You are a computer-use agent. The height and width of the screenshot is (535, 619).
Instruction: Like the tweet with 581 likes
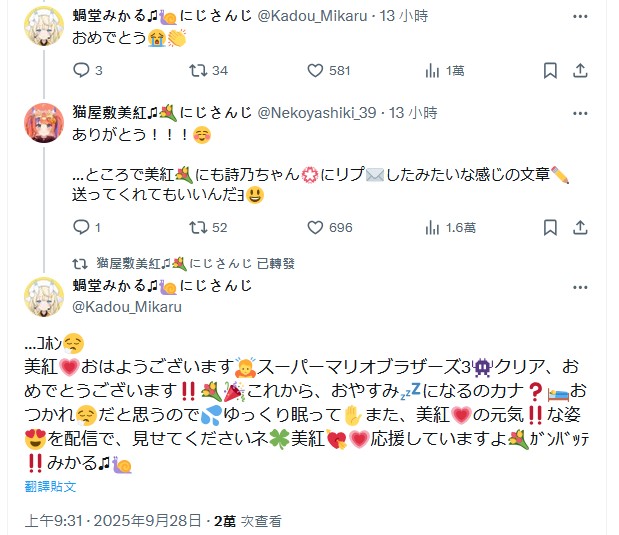coord(315,71)
